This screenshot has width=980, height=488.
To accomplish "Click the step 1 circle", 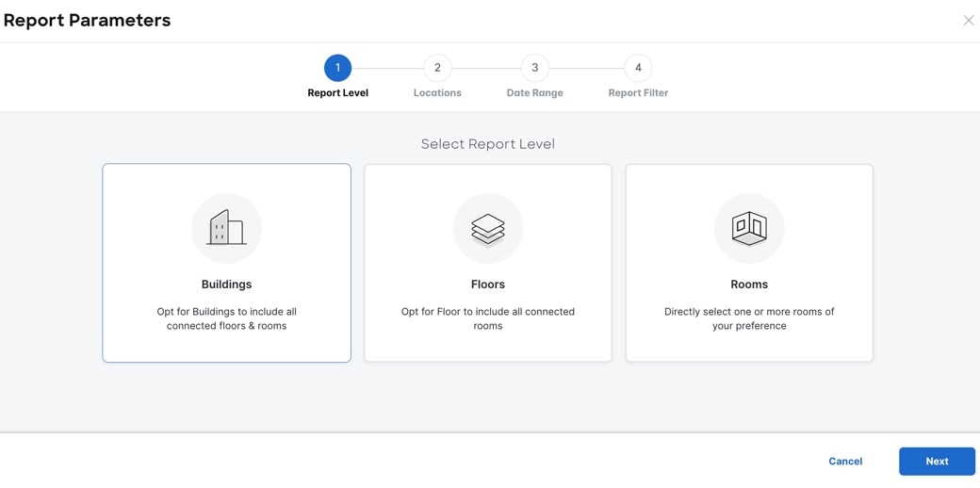I will 337,68.
